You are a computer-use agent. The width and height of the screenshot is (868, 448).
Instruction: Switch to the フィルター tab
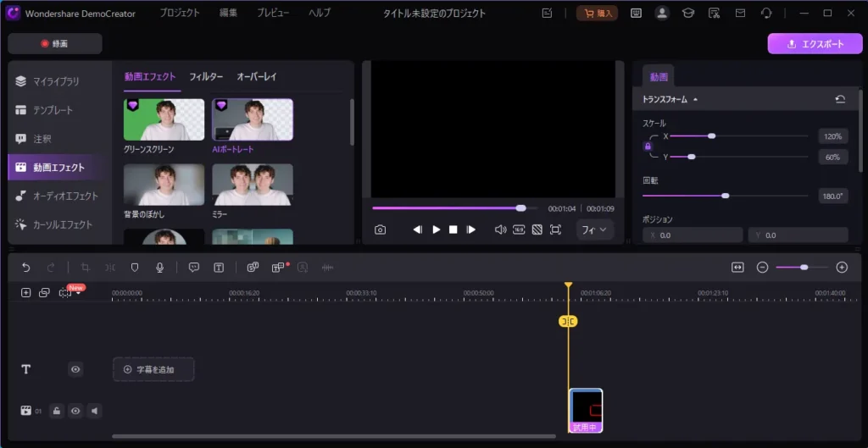[x=206, y=77]
